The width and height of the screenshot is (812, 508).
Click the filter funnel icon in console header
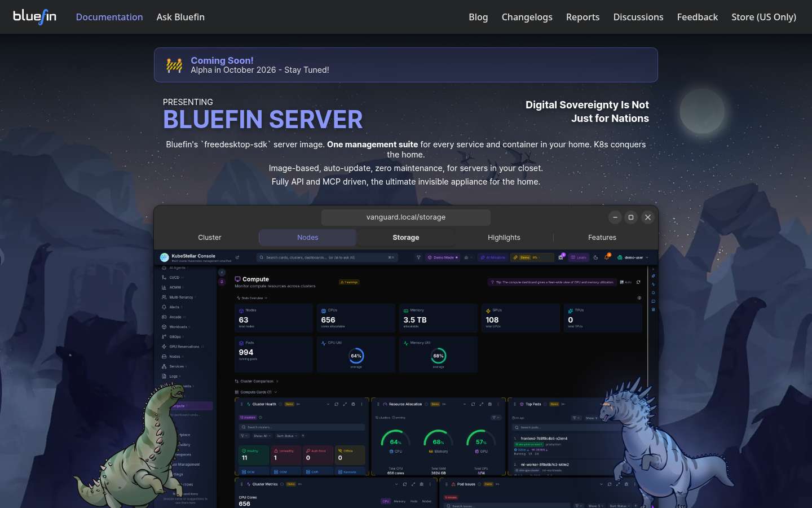(x=418, y=257)
